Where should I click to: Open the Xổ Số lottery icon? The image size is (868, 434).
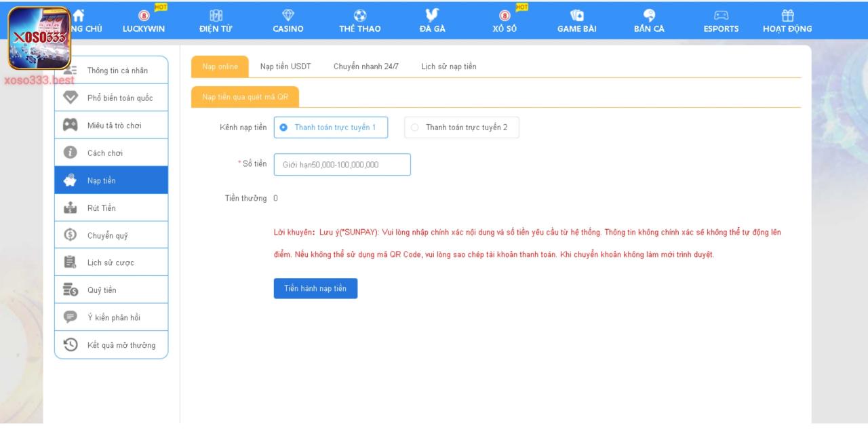506,14
